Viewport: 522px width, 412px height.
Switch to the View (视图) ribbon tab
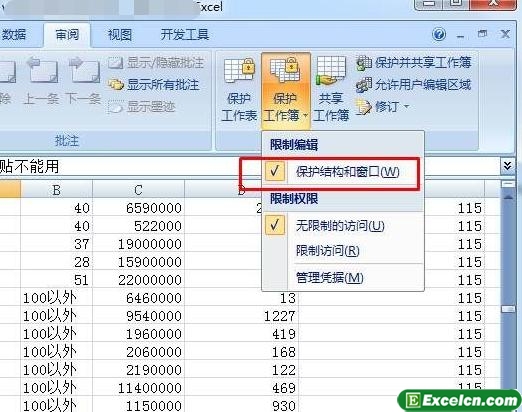click(x=120, y=35)
